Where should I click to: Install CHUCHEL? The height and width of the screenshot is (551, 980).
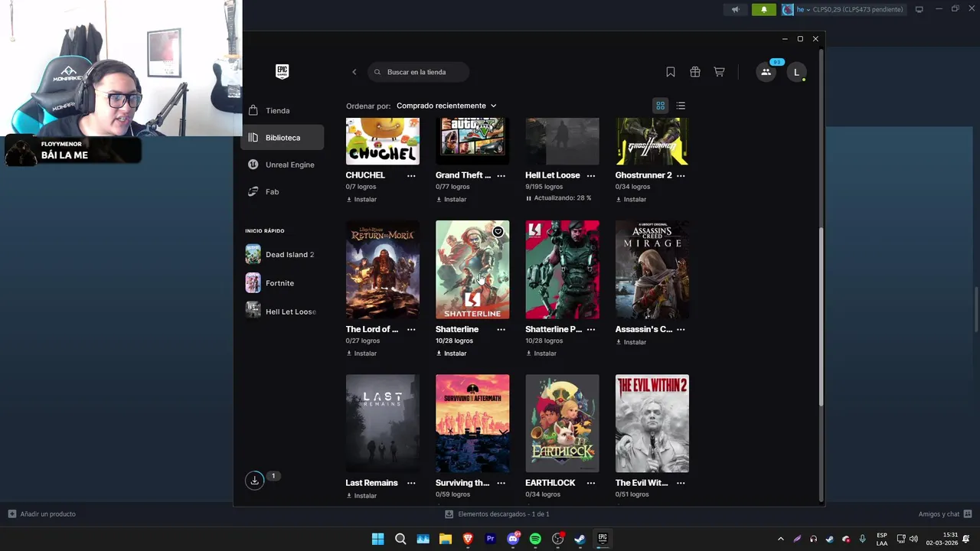pyautogui.click(x=361, y=199)
